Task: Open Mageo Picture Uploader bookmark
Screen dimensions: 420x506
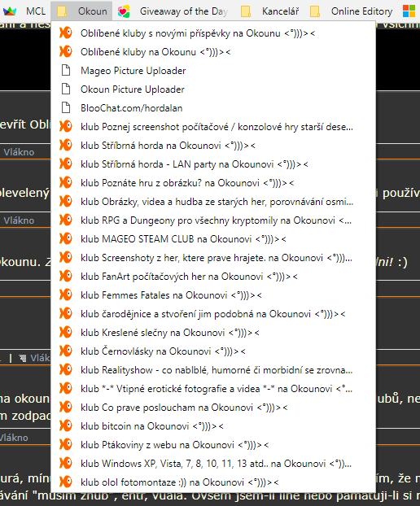Action: click(213, 71)
